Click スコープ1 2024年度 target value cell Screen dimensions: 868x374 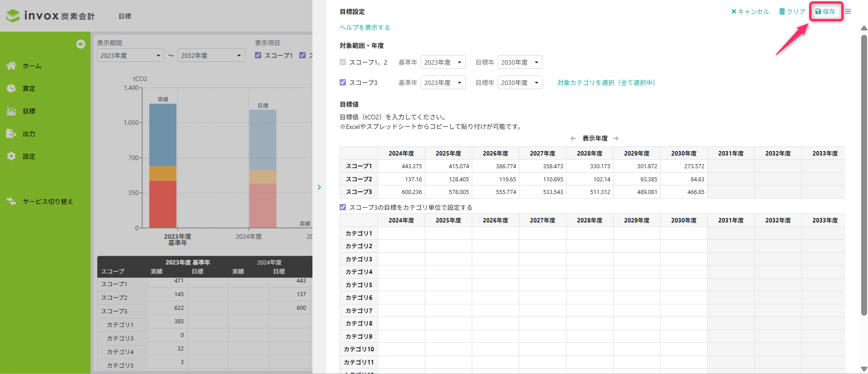click(x=401, y=166)
